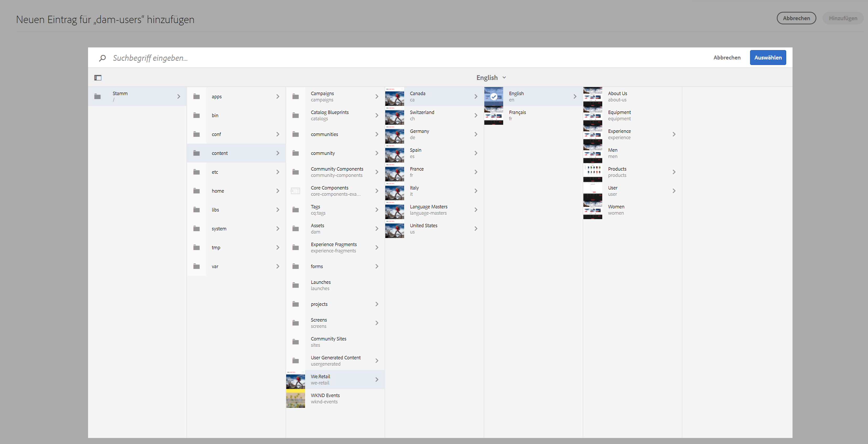
Task: Expand the Products chevron
Action: [674, 172]
